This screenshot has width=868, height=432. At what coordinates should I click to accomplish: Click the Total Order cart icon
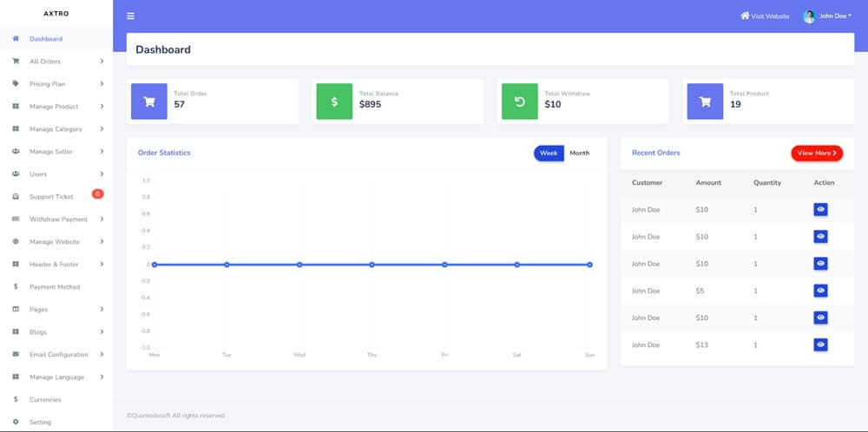[148, 101]
